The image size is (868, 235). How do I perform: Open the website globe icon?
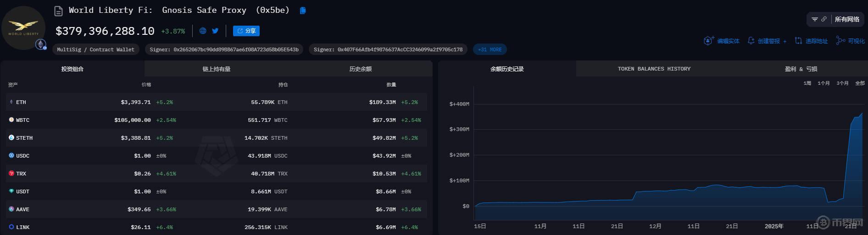203,31
